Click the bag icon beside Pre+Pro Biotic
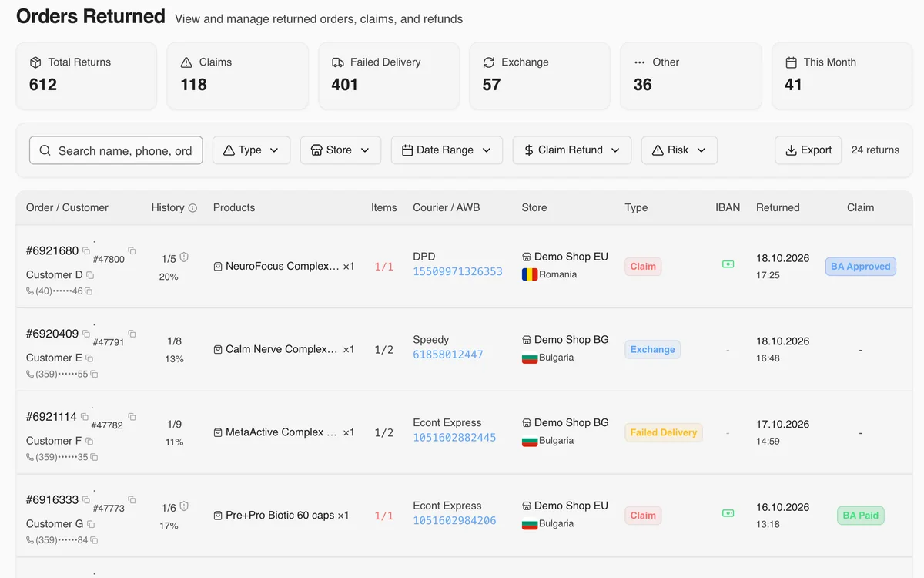The image size is (924, 578). 218,516
